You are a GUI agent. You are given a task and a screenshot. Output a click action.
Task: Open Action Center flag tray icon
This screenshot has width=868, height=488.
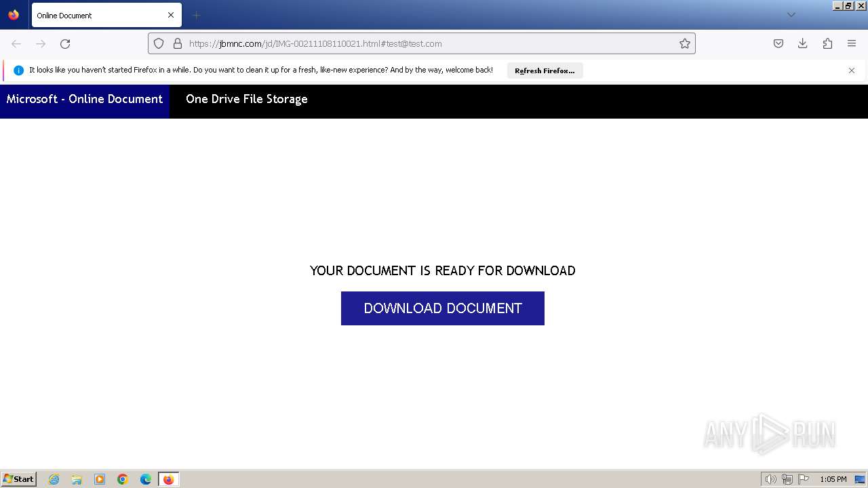[x=804, y=479]
